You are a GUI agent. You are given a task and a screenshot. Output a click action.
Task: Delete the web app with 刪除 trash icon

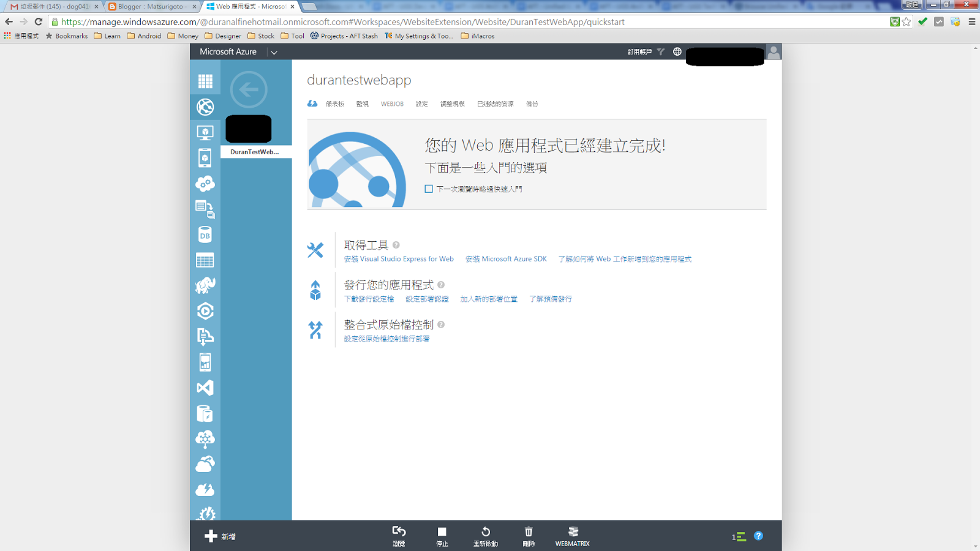click(x=529, y=536)
